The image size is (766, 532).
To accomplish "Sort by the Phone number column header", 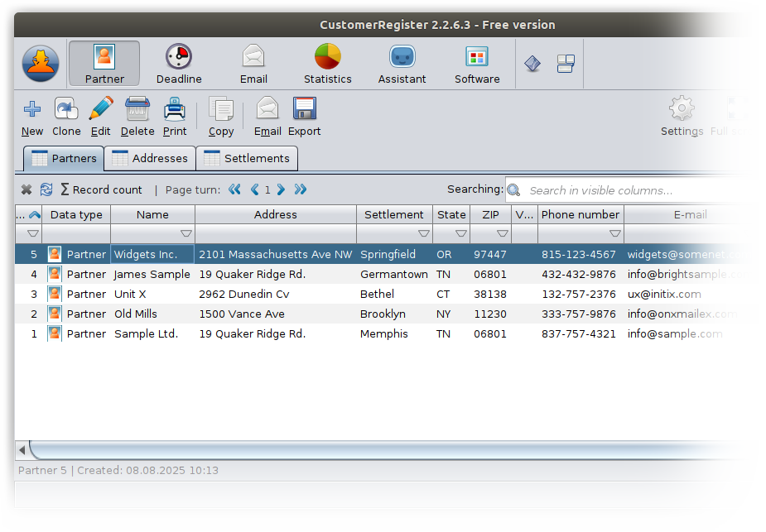I will (581, 215).
